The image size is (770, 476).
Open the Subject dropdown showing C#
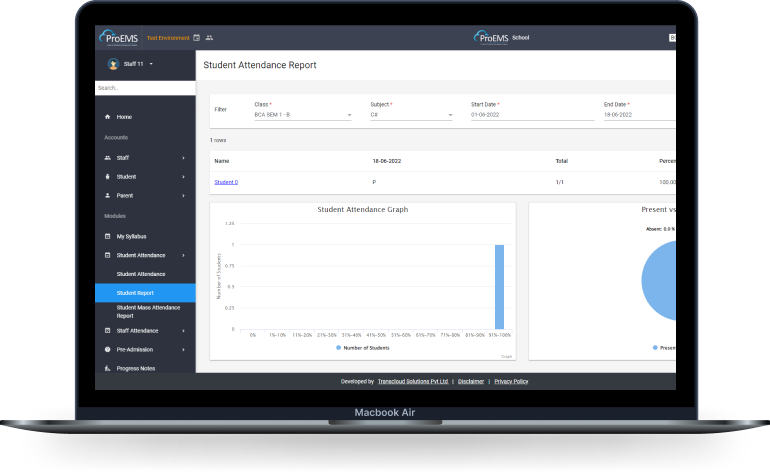point(411,115)
